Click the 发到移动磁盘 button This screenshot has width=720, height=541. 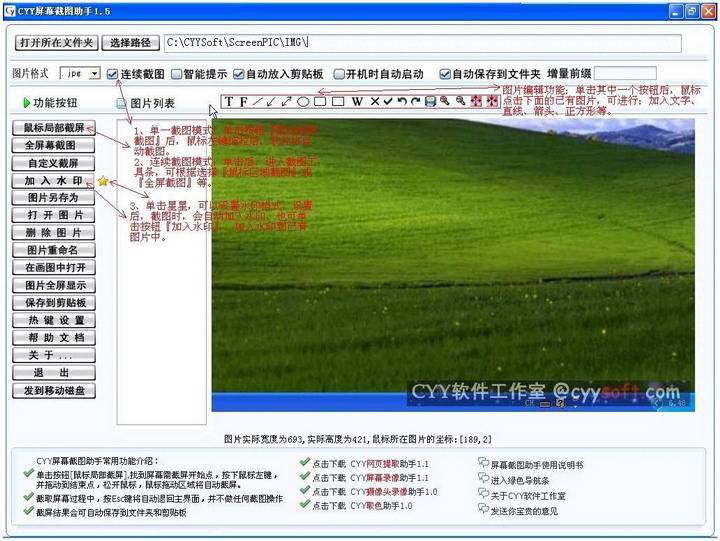coord(53,390)
